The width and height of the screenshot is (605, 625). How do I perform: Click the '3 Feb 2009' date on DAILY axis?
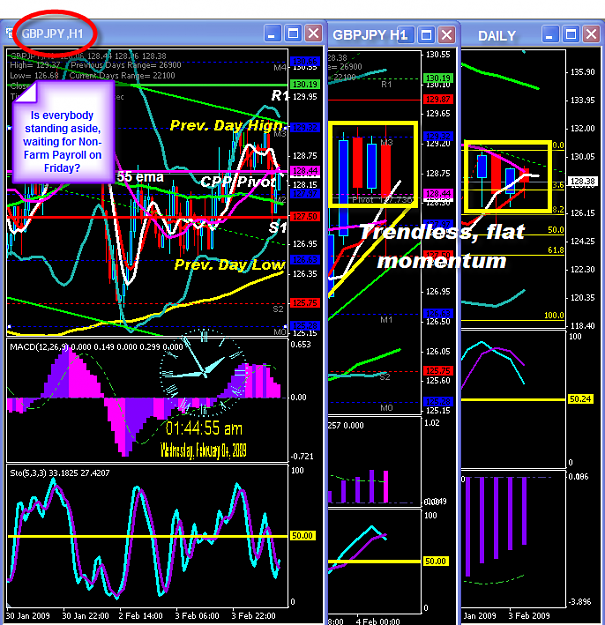click(x=529, y=616)
